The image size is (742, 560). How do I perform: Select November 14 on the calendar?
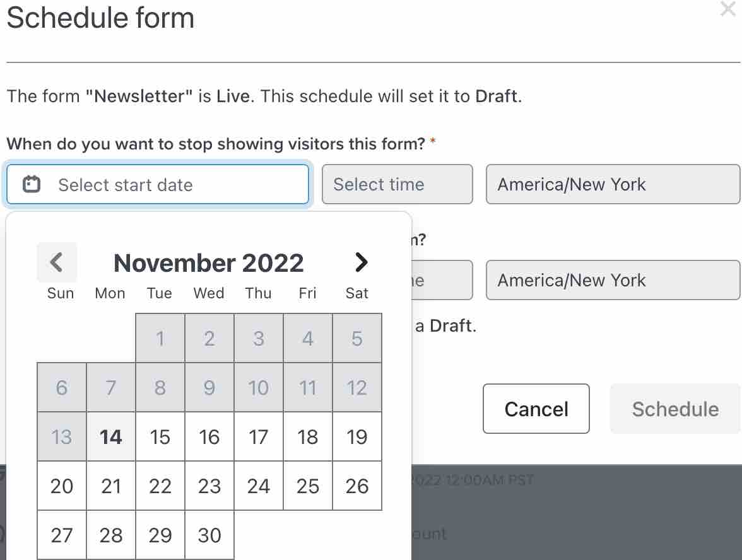pos(110,436)
